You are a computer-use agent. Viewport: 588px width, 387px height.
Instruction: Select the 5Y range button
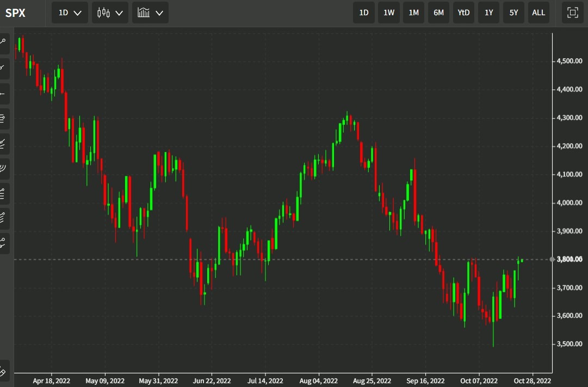pos(513,13)
